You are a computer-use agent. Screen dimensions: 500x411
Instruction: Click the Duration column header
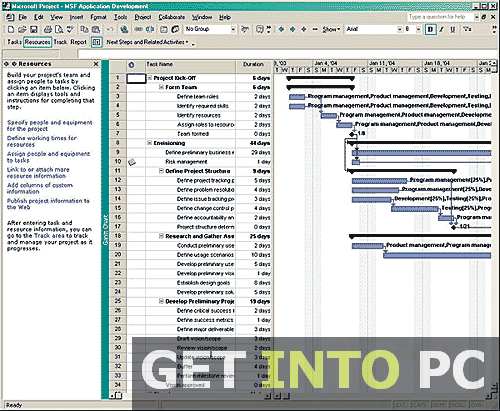253,67
